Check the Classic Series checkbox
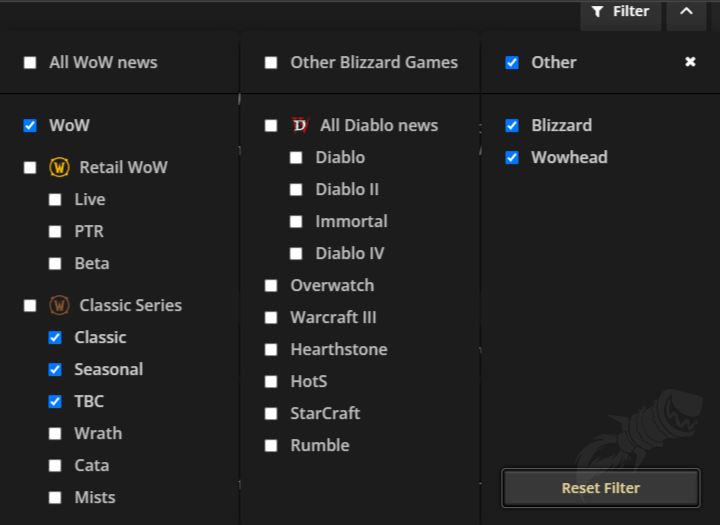 pyautogui.click(x=30, y=306)
